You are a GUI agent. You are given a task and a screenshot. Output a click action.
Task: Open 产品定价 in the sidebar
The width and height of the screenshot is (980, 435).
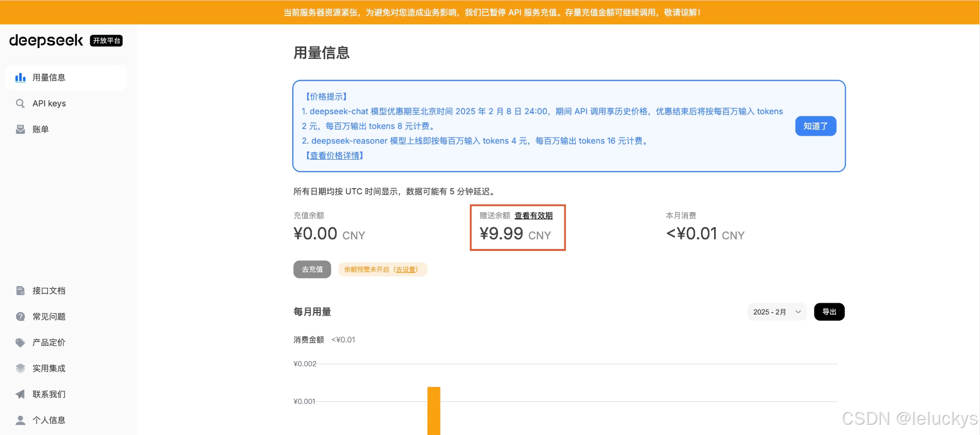[x=66, y=342]
